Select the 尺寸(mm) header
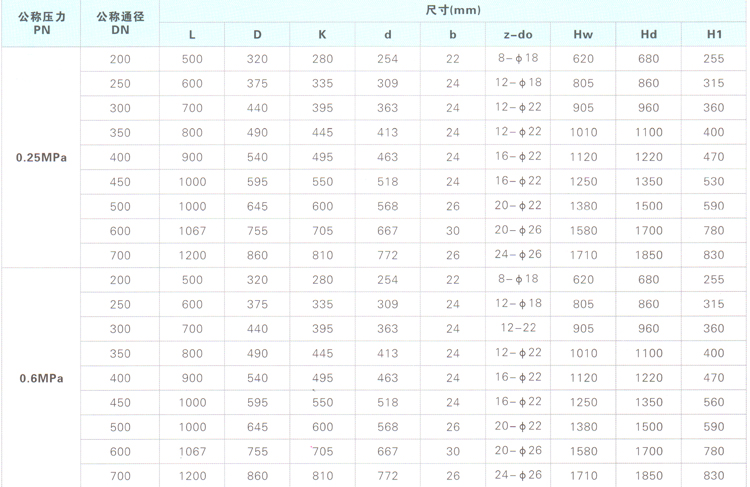Screen dimensions: 750x487 [x=453, y=10]
